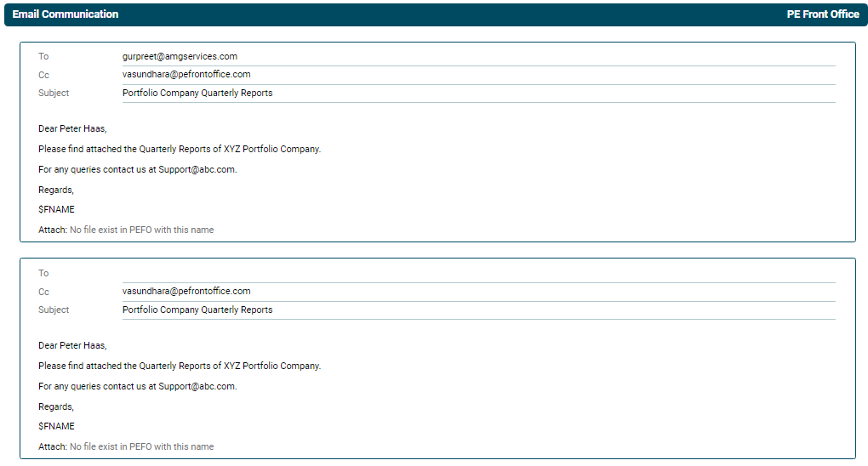Click the Email Communication header title

pos(66,14)
